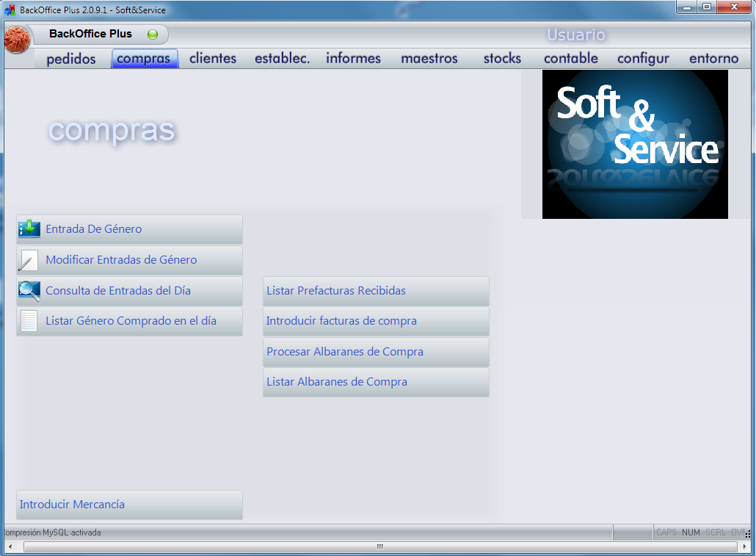Open the pedidos menu
This screenshot has width=756, height=556.
(x=71, y=59)
